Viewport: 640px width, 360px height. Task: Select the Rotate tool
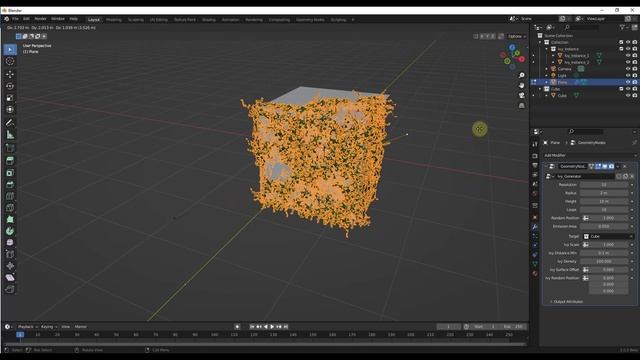click(x=10, y=86)
